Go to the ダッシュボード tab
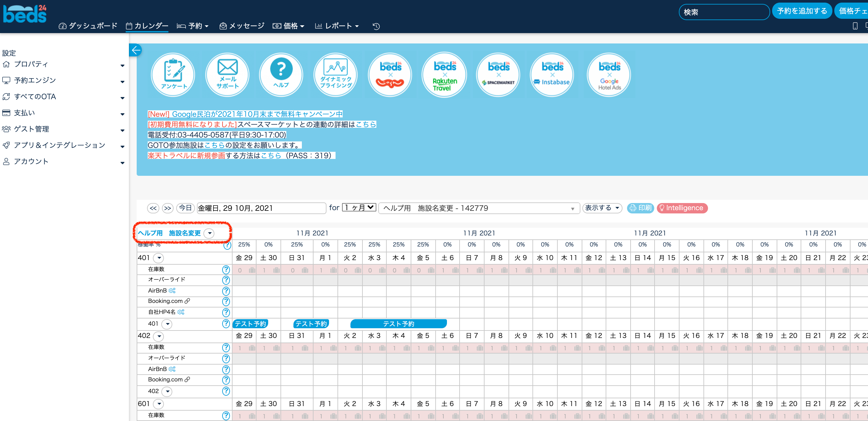This screenshot has width=868, height=421. pos(88,26)
